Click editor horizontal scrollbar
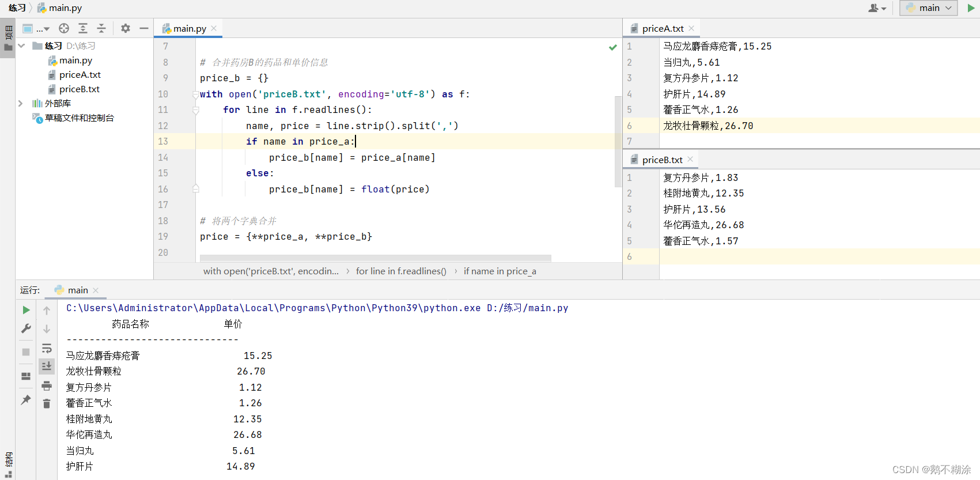Screen dimensions: 980x480 pyautogui.click(x=375, y=258)
